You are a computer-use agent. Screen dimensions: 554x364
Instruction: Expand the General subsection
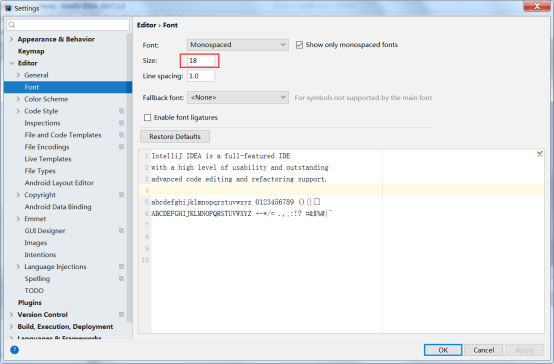18,75
